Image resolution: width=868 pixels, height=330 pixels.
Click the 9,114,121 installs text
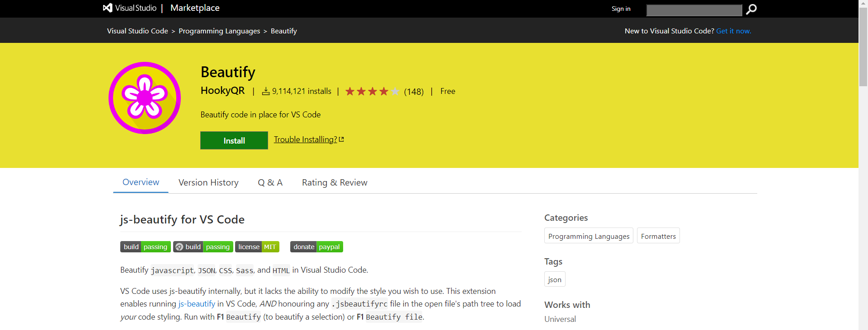click(302, 91)
